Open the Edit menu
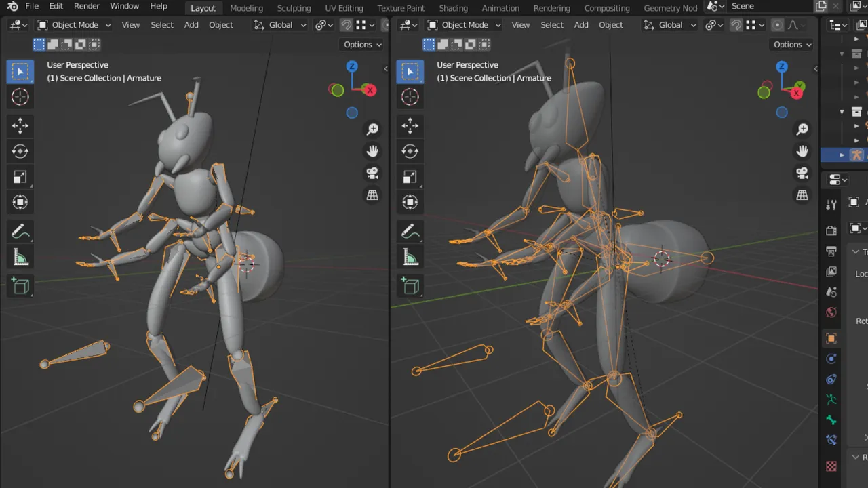Image resolution: width=868 pixels, height=488 pixels. point(56,6)
